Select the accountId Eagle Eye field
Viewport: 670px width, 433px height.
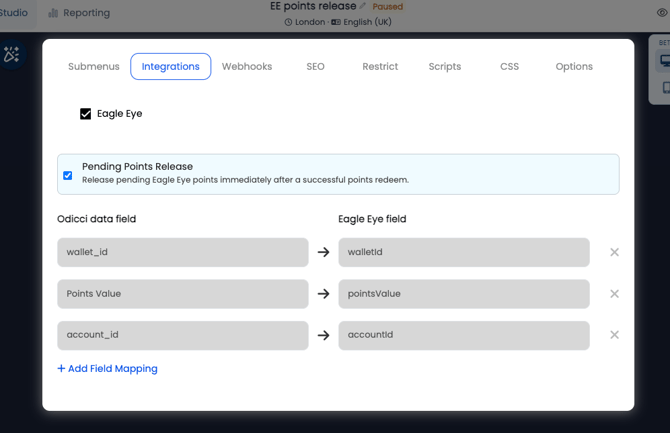pos(464,335)
